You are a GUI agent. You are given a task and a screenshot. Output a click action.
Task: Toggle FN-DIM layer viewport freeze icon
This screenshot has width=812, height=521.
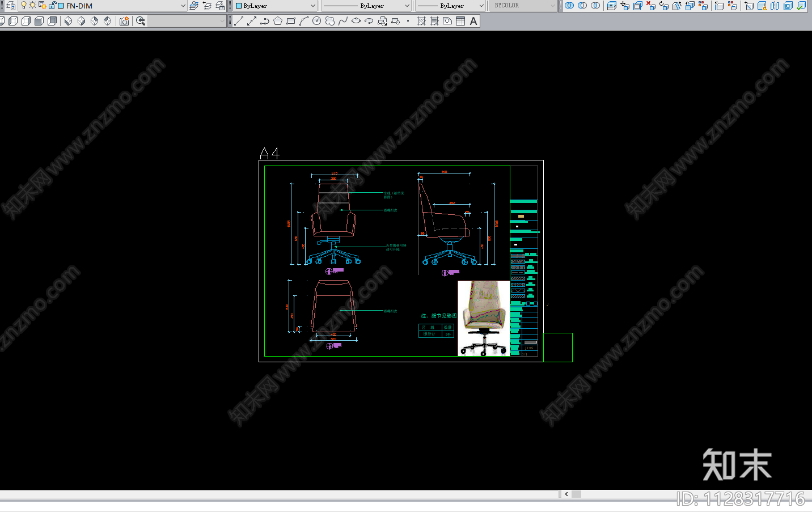tap(42, 6)
